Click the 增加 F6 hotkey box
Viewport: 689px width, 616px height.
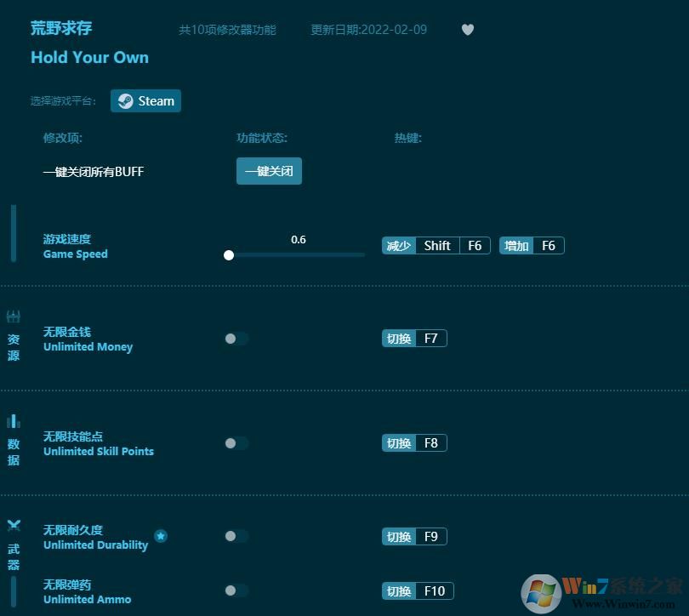(x=532, y=246)
